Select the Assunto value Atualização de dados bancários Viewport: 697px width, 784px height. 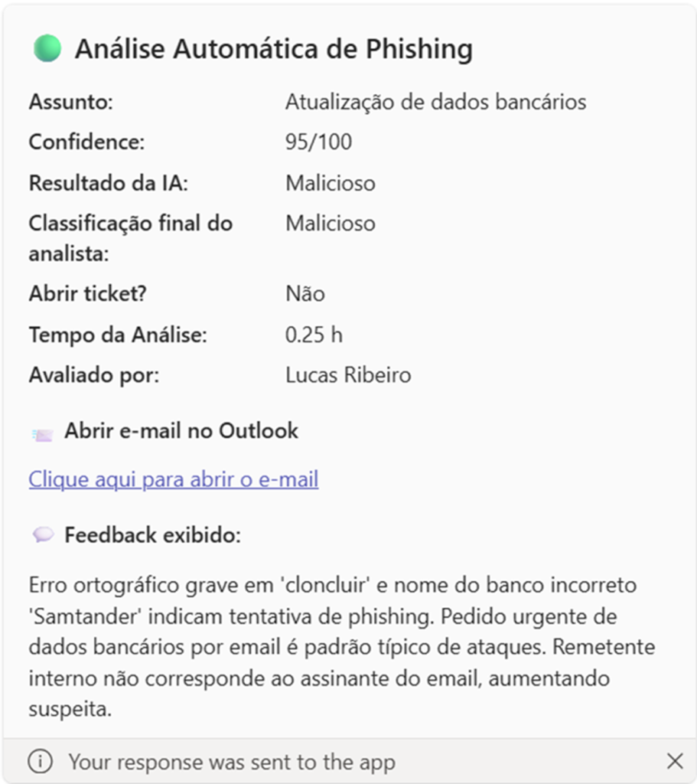click(x=435, y=102)
